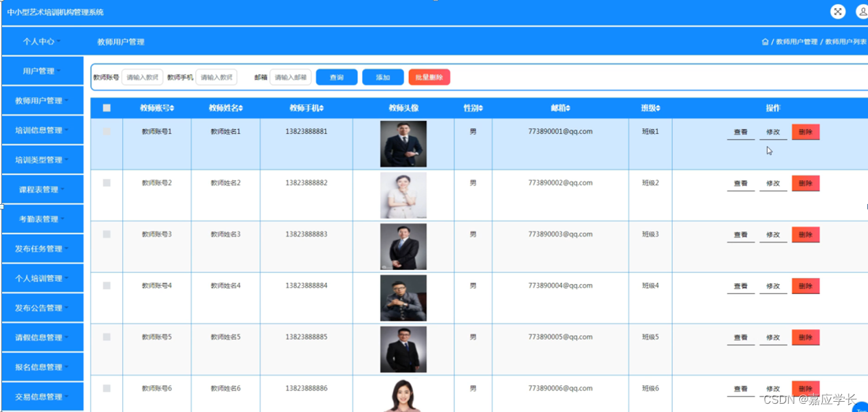Focus the 教师账号 search input field
Viewport: 868px width, 412px height.
142,77
